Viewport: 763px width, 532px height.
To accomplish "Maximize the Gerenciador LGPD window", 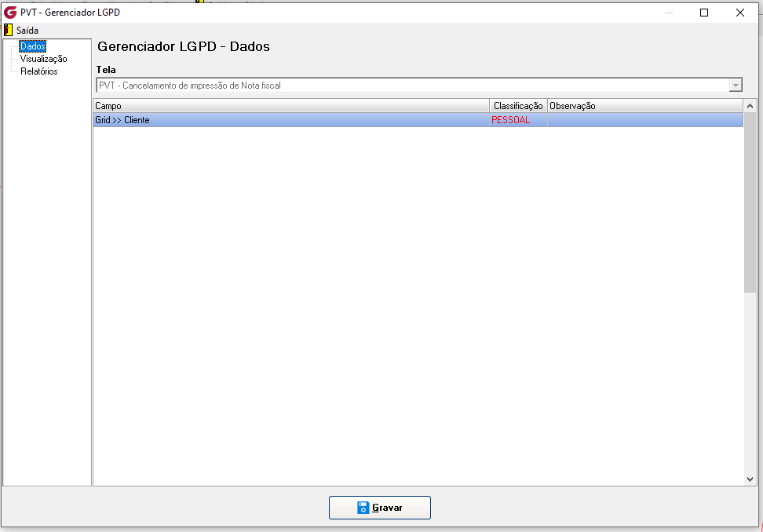I will 704,13.
